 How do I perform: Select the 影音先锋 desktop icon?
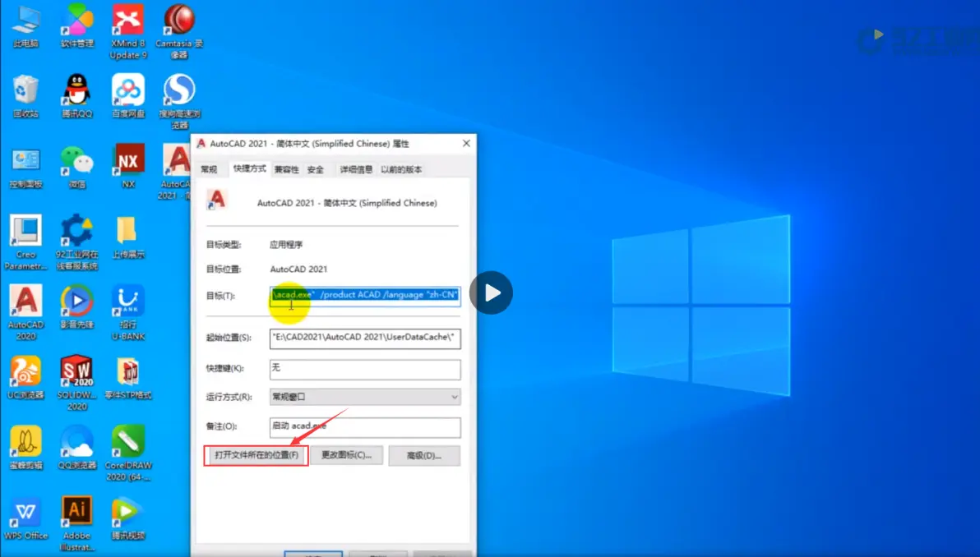pyautogui.click(x=77, y=307)
